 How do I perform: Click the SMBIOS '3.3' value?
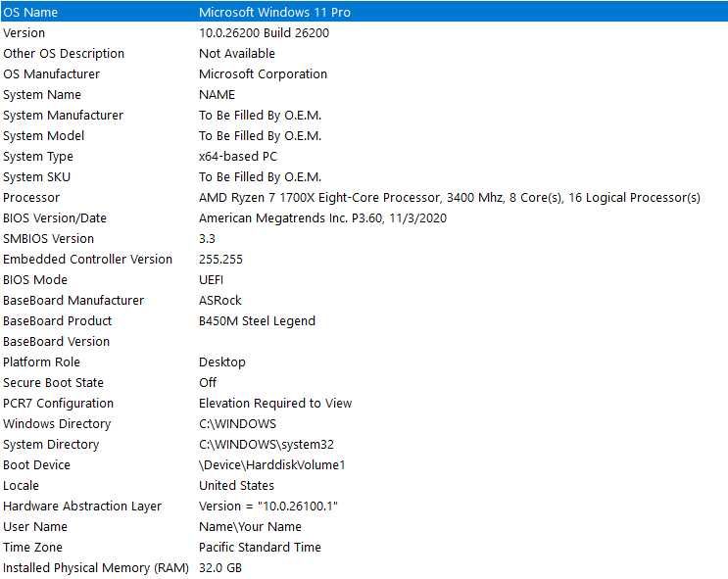pyautogui.click(x=207, y=239)
